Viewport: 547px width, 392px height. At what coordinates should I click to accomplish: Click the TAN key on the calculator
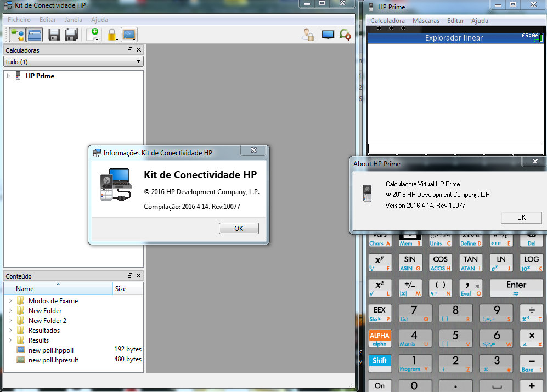471,263
